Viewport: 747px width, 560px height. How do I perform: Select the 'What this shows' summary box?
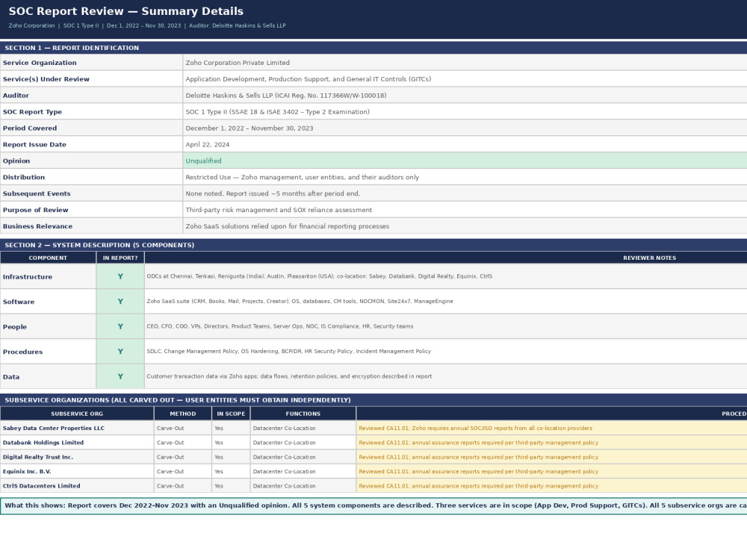[x=373, y=505]
